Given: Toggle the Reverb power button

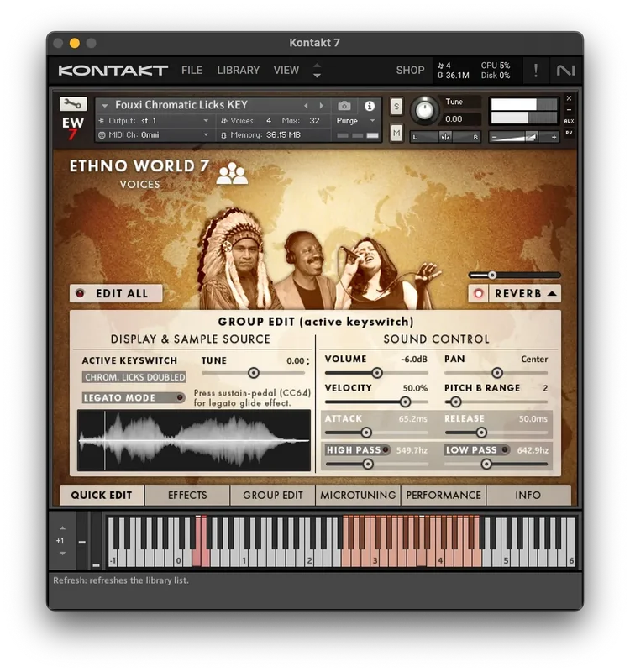Looking at the screenshot, I should click(x=478, y=293).
